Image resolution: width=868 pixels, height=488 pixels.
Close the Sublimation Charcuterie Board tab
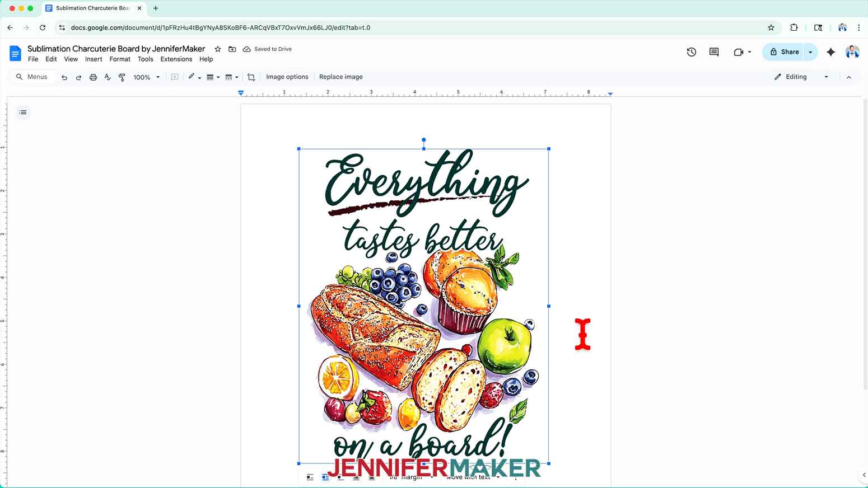(x=139, y=8)
